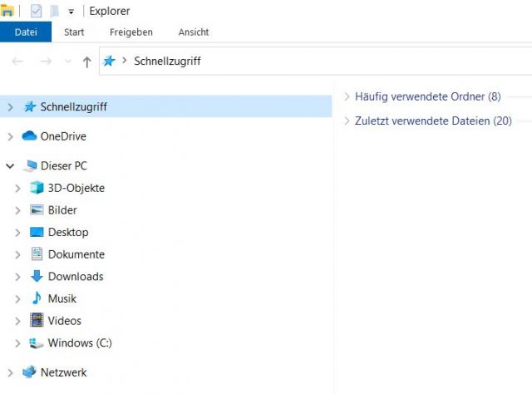Expand the Bilder folder node
532x394 pixels.
click(x=17, y=210)
